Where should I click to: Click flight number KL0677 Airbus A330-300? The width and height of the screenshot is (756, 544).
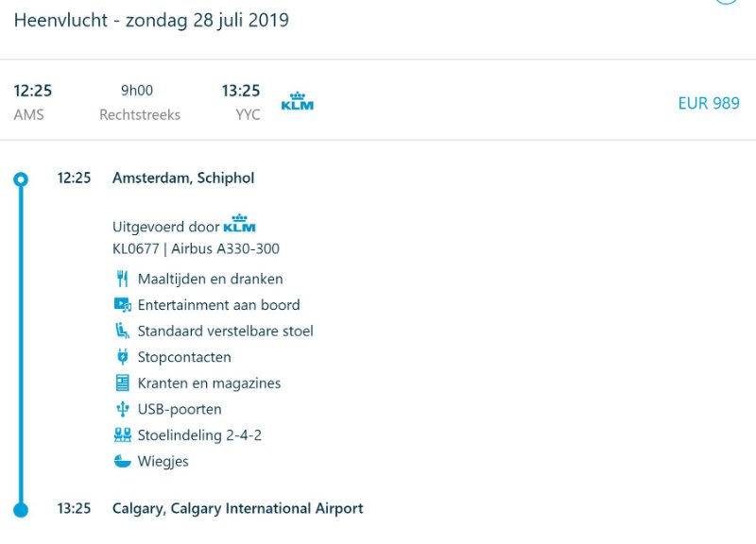(196, 249)
